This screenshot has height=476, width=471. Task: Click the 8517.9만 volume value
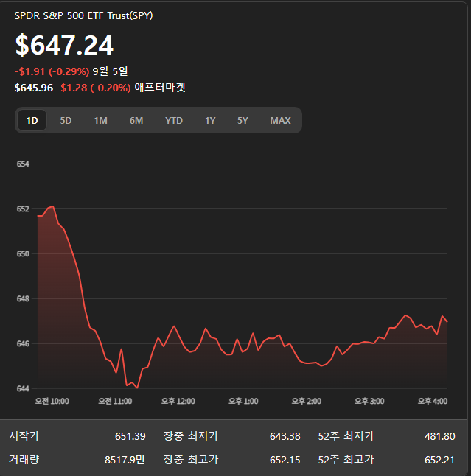tap(125, 460)
